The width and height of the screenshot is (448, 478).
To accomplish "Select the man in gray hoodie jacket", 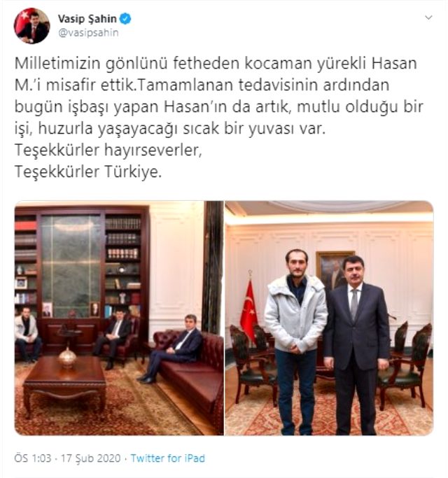I will (x=295, y=342).
